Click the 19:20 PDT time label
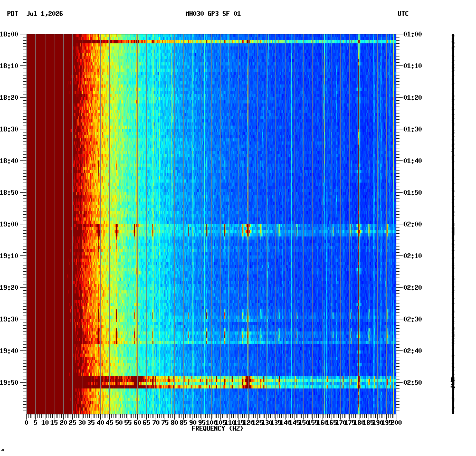 click(x=9, y=288)
